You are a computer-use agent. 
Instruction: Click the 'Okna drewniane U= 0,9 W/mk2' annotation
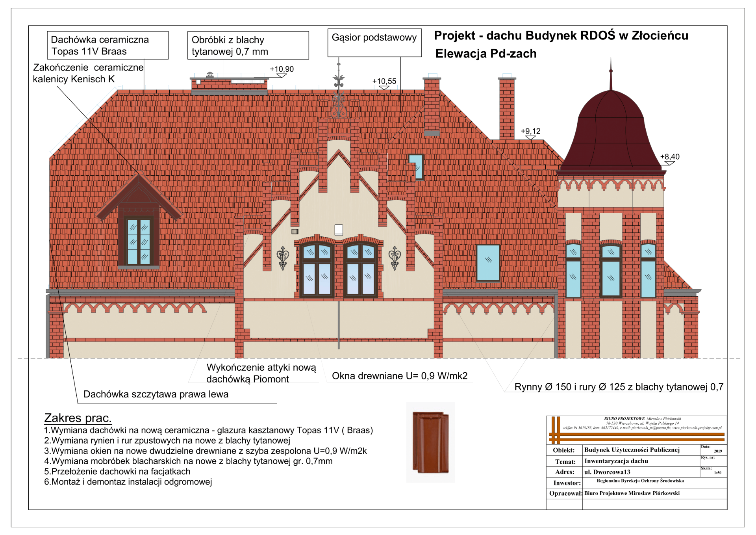click(399, 376)
